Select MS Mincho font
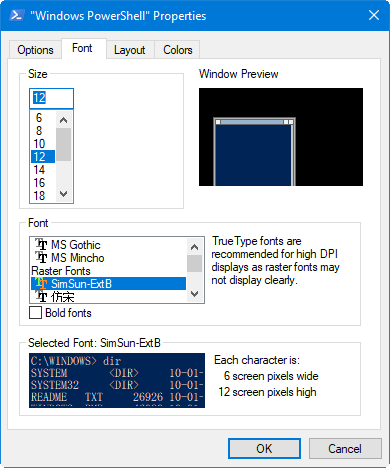 pos(108,258)
